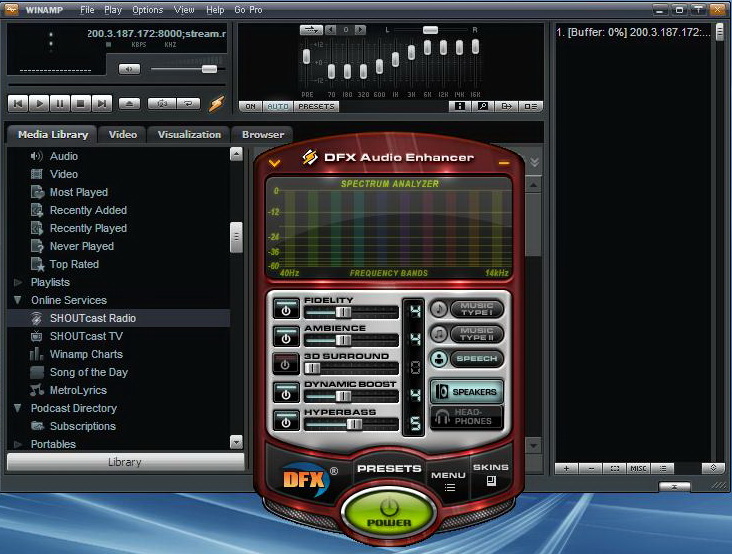Click the file info button under the equalizer
The image size is (732, 554).
[x=460, y=106]
